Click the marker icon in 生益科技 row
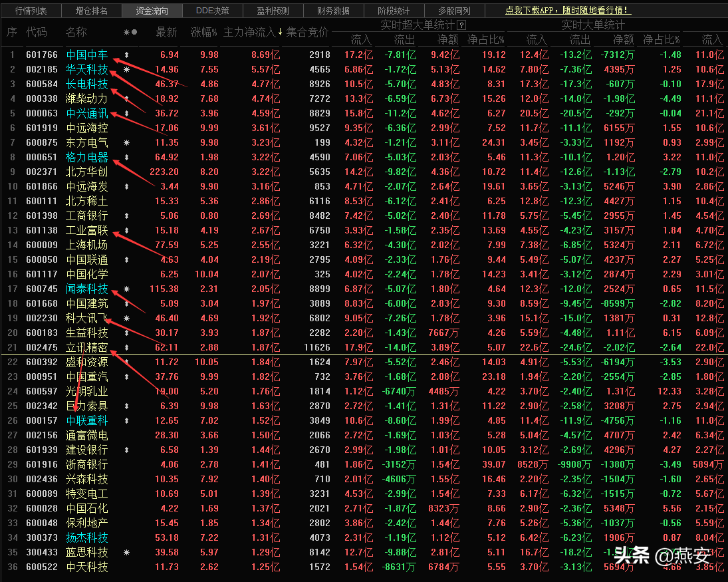 (x=127, y=333)
